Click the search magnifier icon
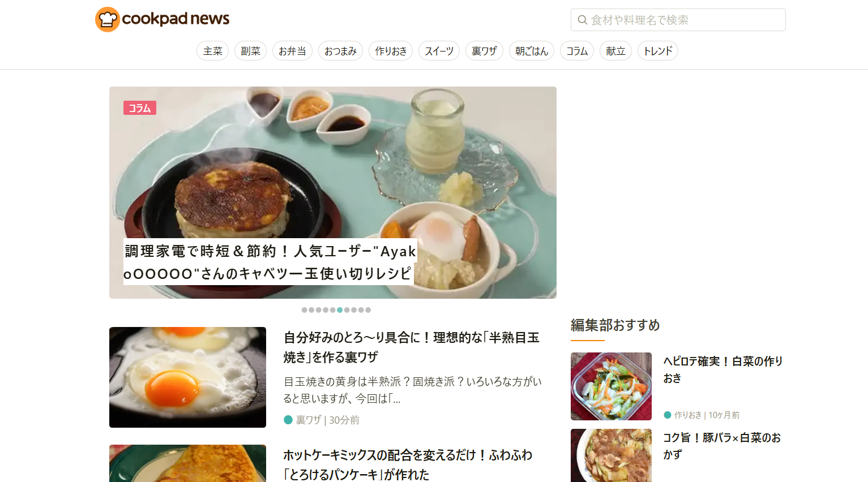Screen dimensions: 868x482 tap(582, 20)
